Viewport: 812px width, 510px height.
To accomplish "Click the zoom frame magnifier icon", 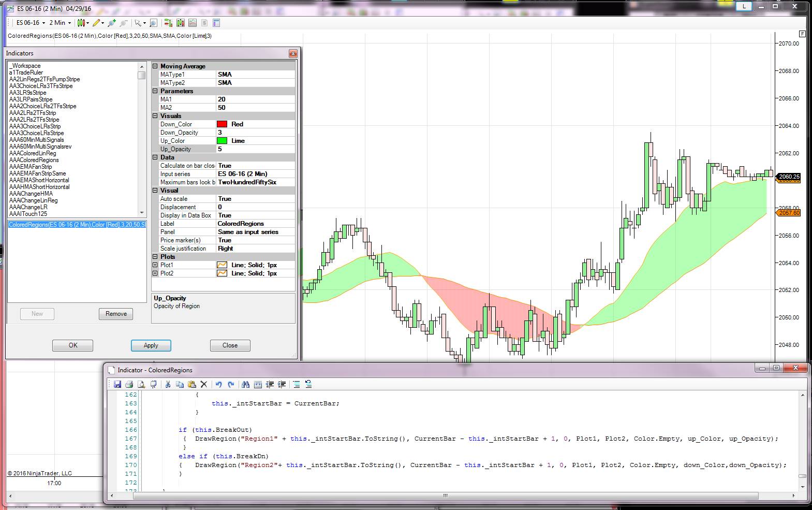I will pos(153,23).
